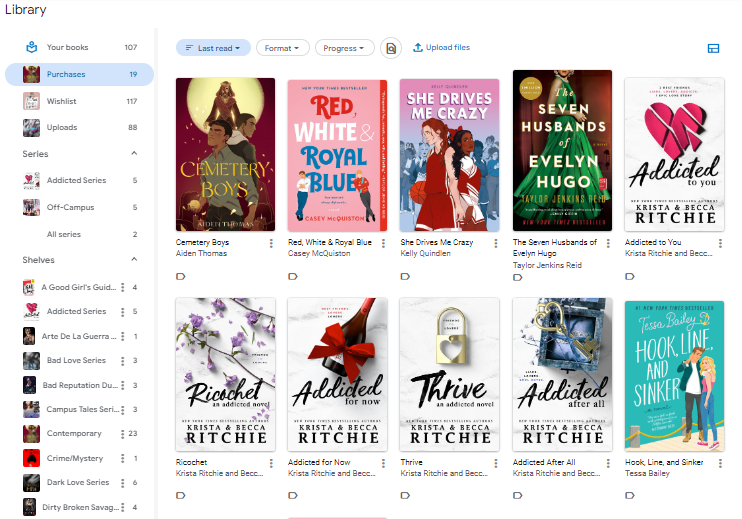This screenshot has height=519, width=742.
Task: Open options for Contemporary shelf
Action: pyautogui.click(x=123, y=434)
